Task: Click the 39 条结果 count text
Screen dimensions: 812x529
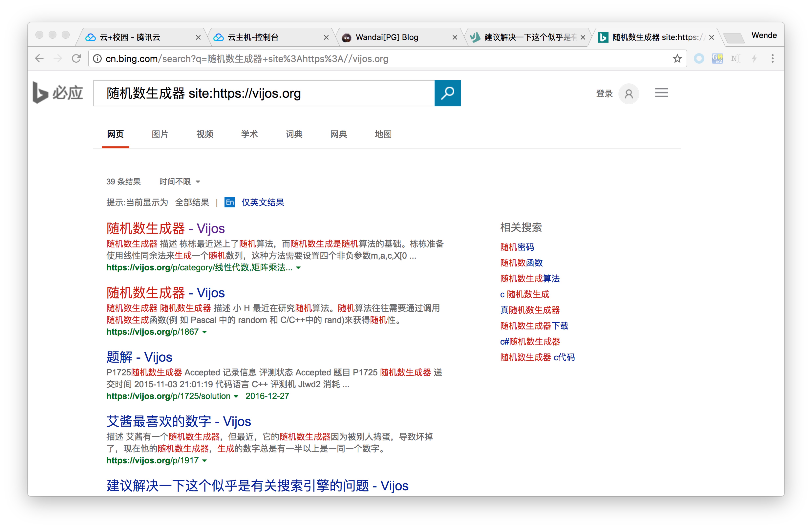Action: pyautogui.click(x=124, y=181)
